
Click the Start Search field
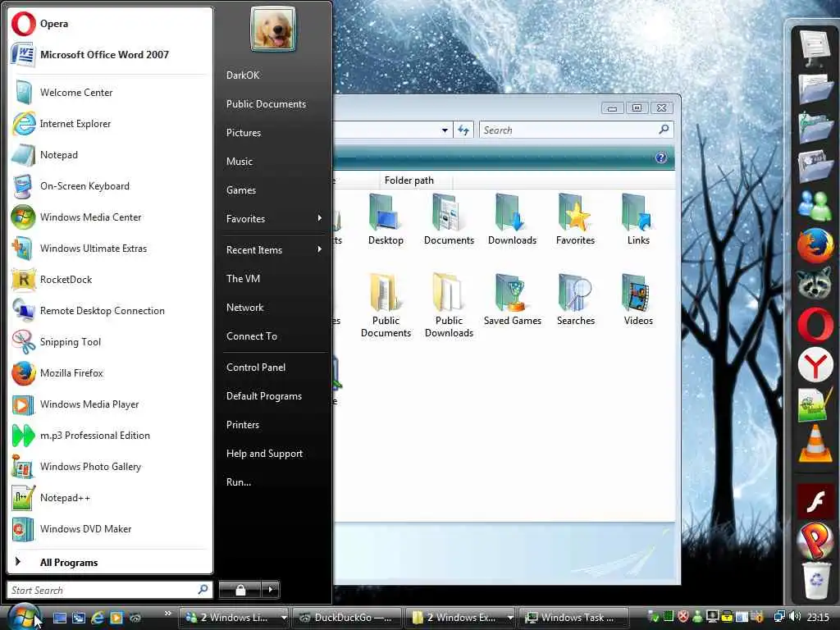[109, 590]
